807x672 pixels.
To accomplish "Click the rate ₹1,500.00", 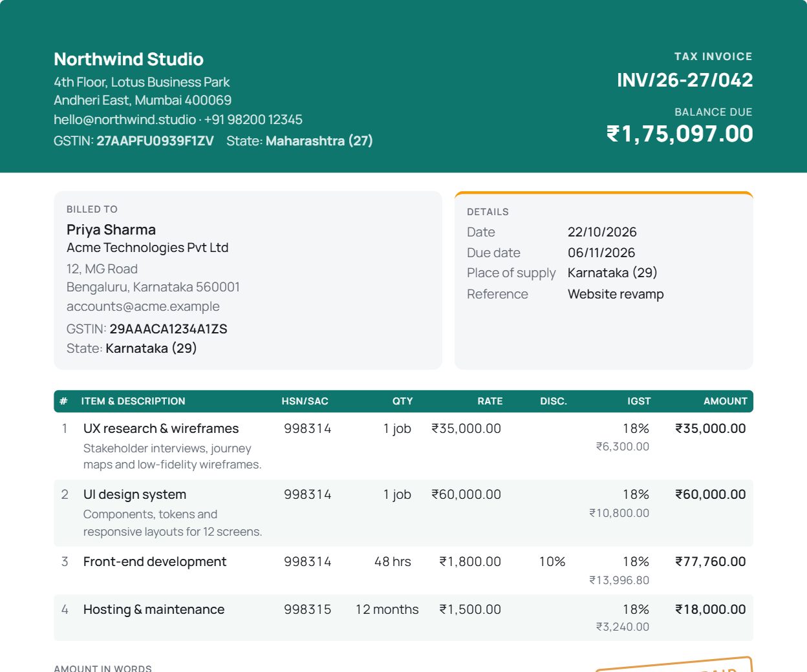I will (x=470, y=609).
